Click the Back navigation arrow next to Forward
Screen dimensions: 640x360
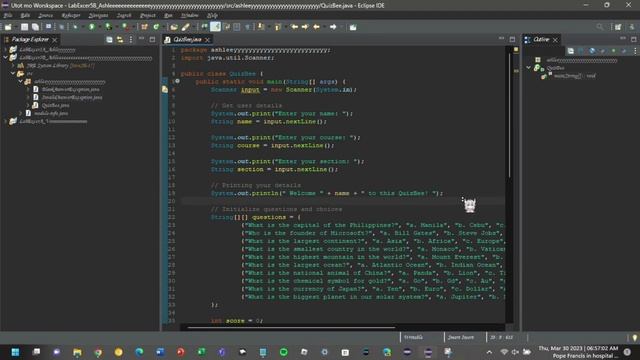[x=316, y=27]
